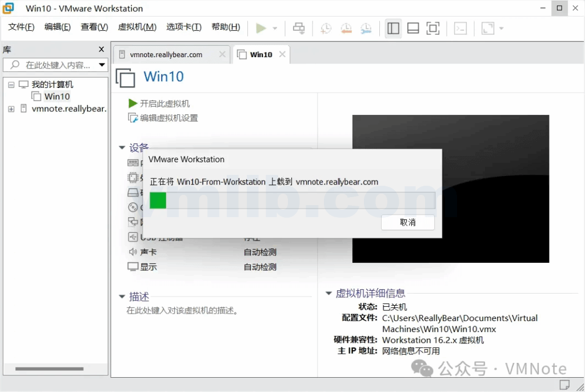
Task: Toggle the thumbnail bar view icon
Action: [x=413, y=28]
